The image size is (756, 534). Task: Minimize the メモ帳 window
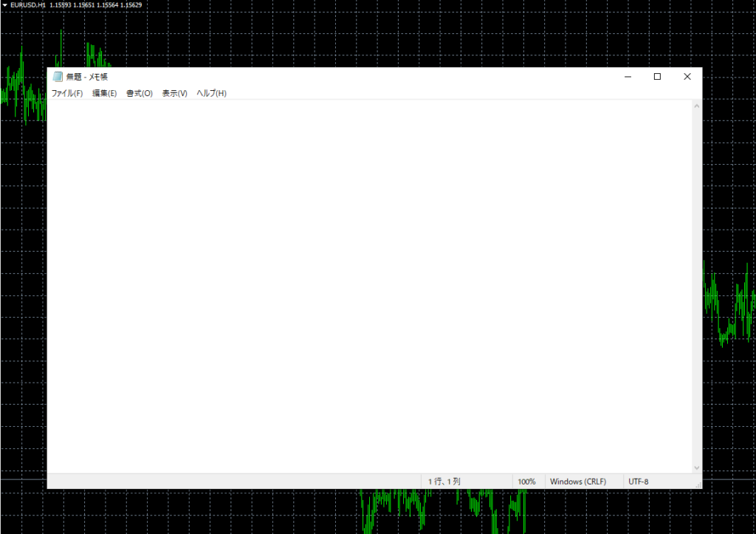(628, 77)
